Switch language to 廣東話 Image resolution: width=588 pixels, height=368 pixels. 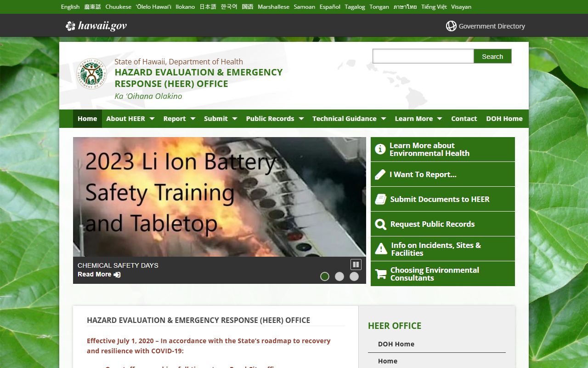click(93, 7)
